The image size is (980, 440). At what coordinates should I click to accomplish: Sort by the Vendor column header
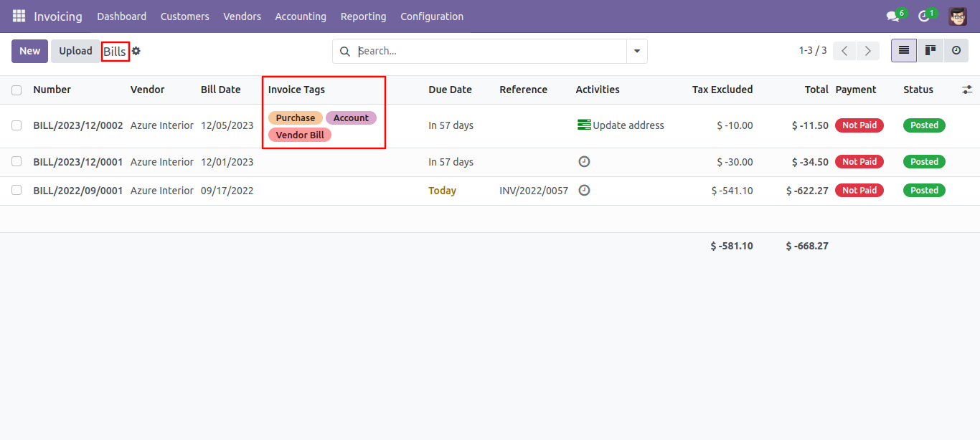[x=148, y=90]
